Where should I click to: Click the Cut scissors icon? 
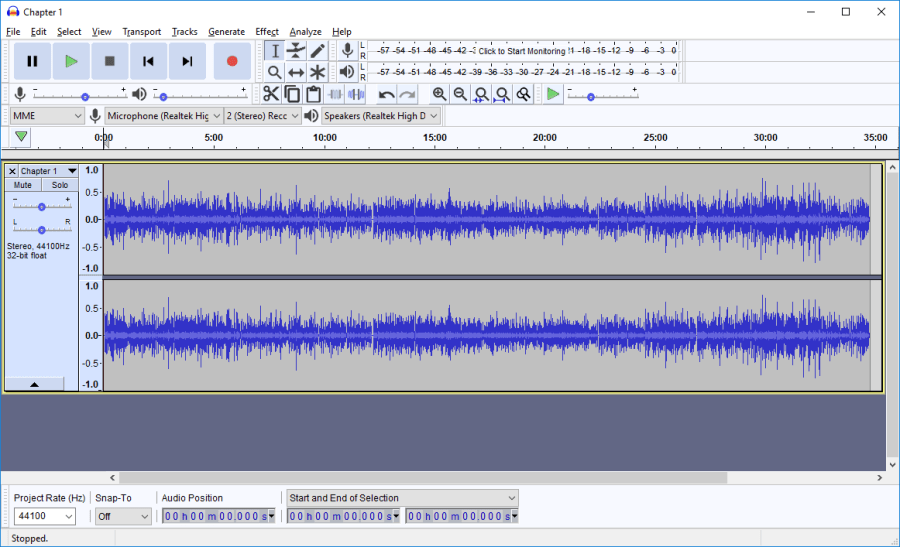pyautogui.click(x=270, y=94)
